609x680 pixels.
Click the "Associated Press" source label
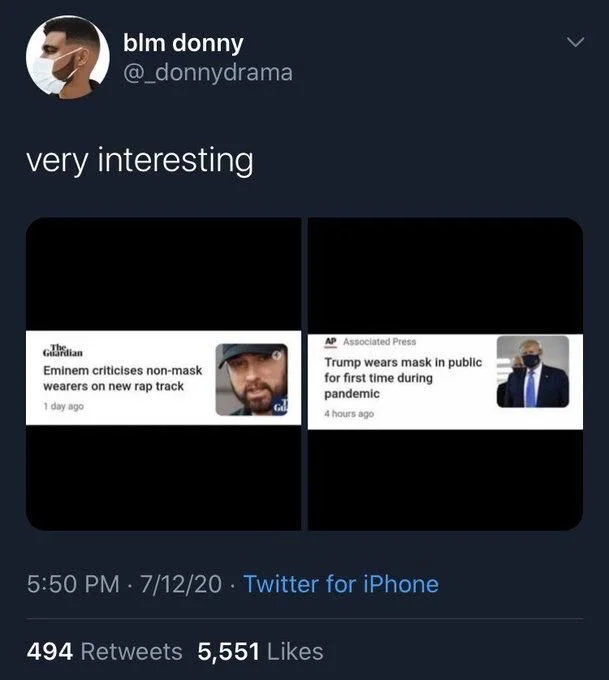(x=380, y=341)
